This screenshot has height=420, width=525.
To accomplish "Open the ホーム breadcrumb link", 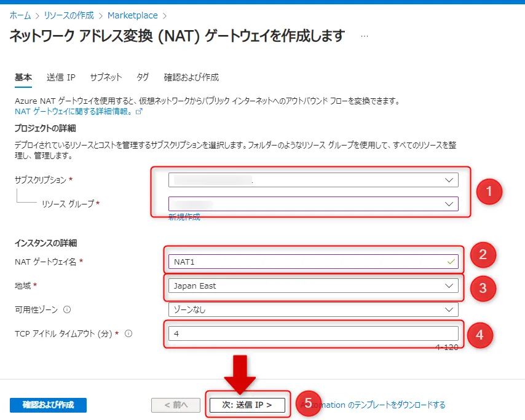I will coord(19,15).
